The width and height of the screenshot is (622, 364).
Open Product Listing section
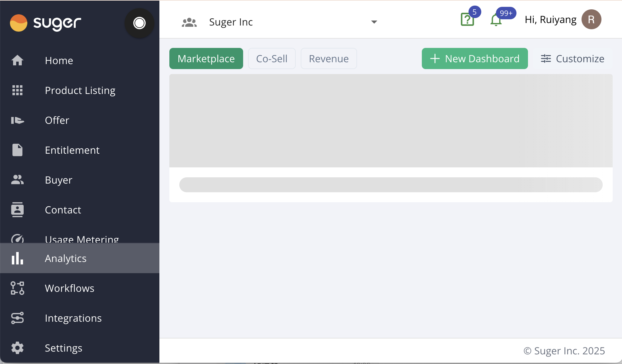click(80, 90)
